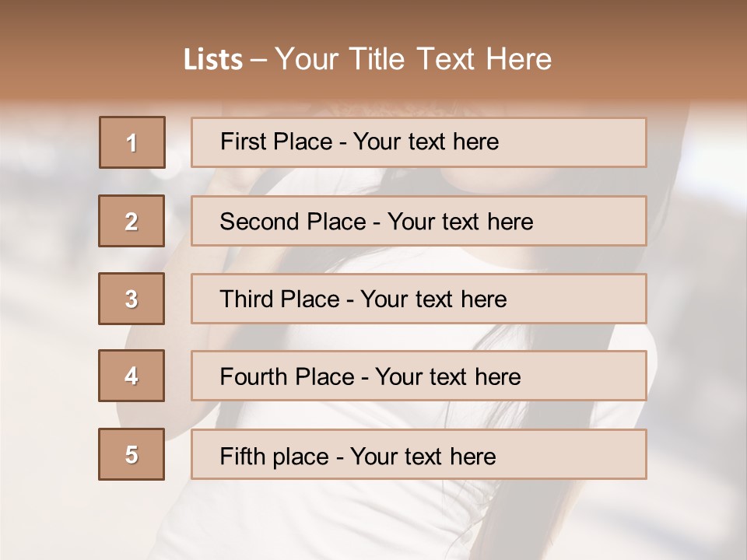Select the words "Fourth Place" in list

[x=286, y=377]
